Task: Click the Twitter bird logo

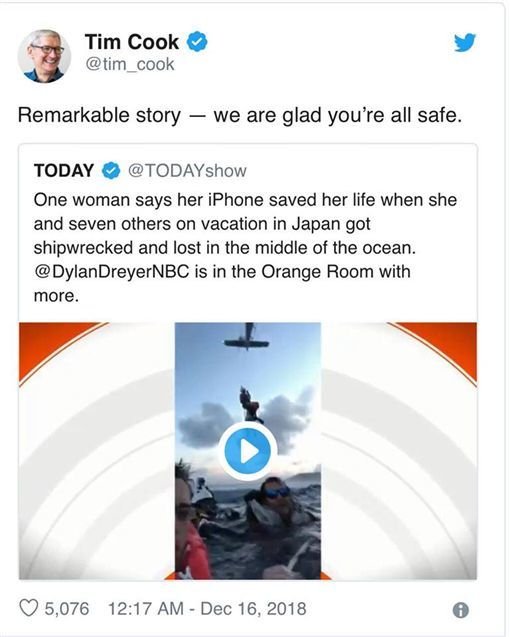Action: pos(465,43)
